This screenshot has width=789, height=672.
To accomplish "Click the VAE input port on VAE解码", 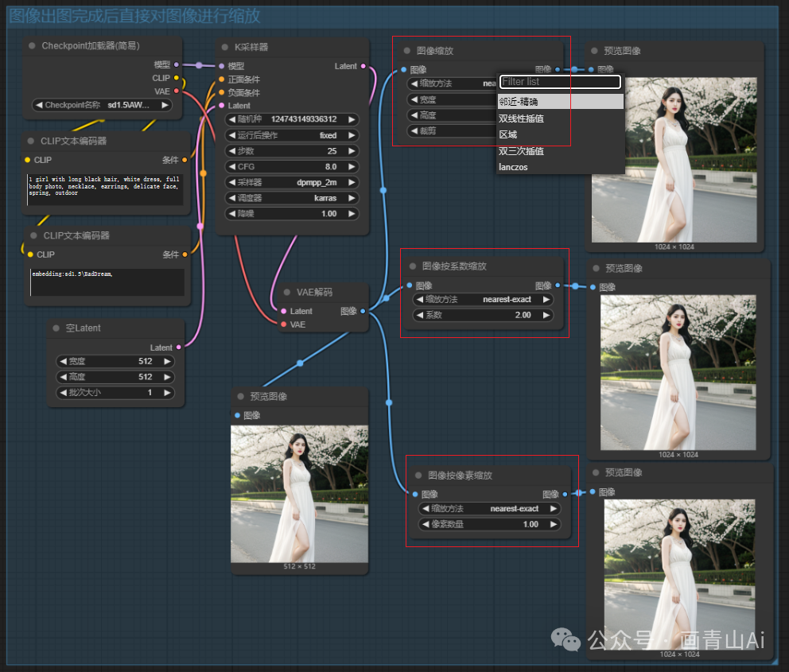I will (284, 324).
